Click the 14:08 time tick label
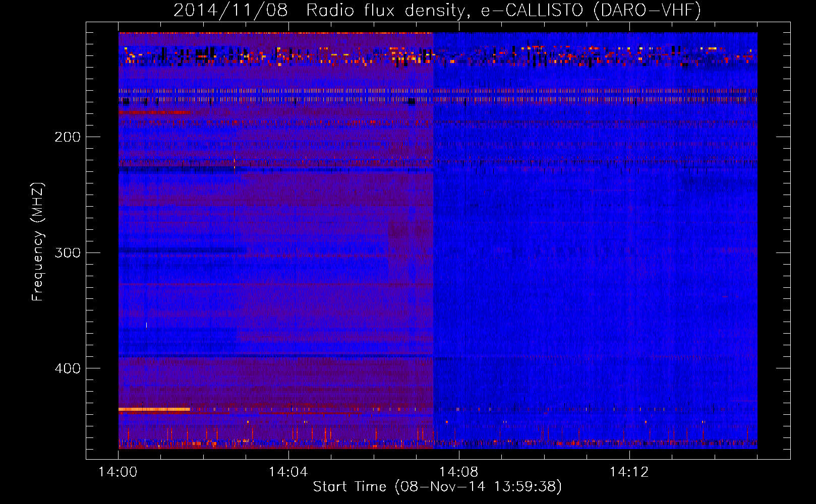The width and height of the screenshot is (816, 504). [x=458, y=472]
